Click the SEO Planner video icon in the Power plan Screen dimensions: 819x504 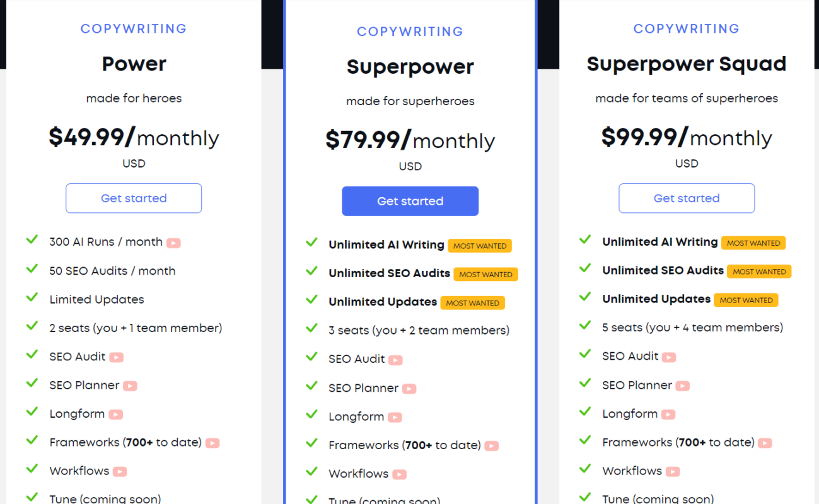(130, 386)
